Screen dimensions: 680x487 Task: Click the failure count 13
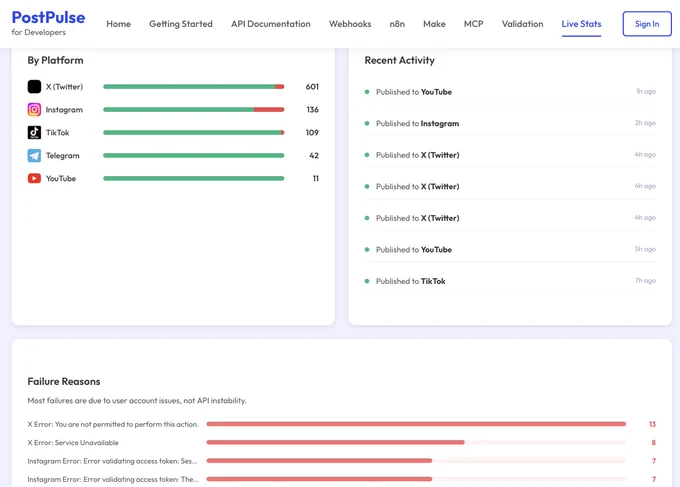tap(652, 424)
